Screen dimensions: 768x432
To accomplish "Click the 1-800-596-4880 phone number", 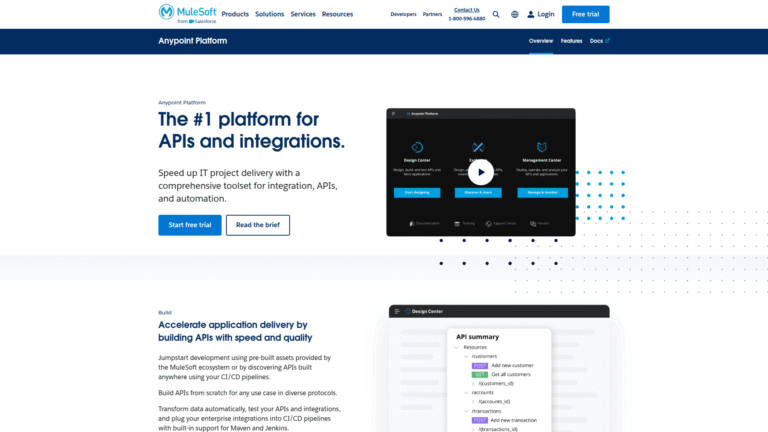I will (x=466, y=19).
